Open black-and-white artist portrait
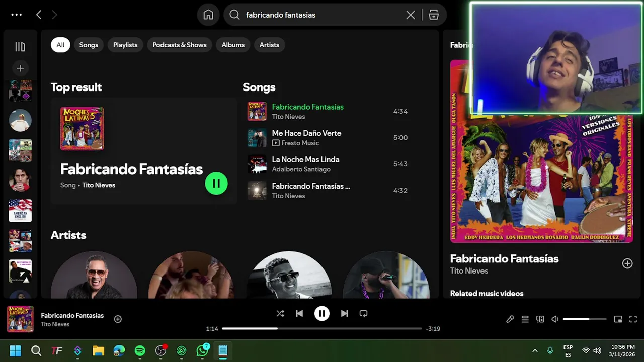This screenshot has width=644, height=362. click(289, 275)
